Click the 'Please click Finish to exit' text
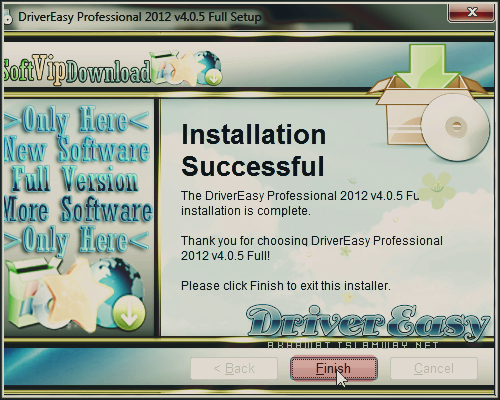This screenshot has width=500, height=400. click(x=286, y=286)
